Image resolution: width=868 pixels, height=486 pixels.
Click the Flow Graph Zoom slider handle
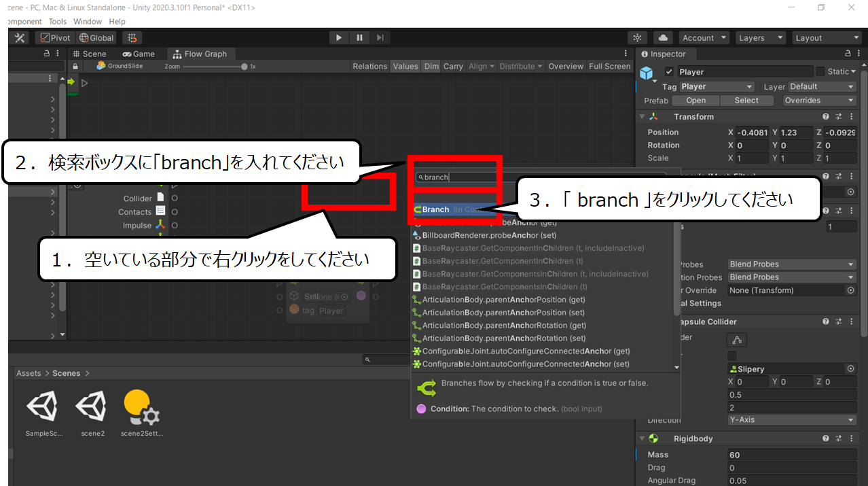[x=245, y=67]
